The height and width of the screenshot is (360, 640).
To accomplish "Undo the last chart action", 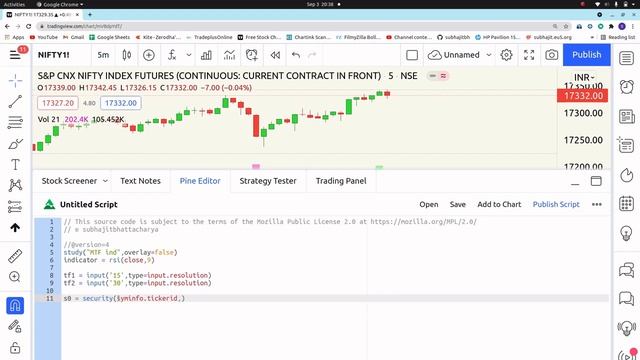I will 296,55.
